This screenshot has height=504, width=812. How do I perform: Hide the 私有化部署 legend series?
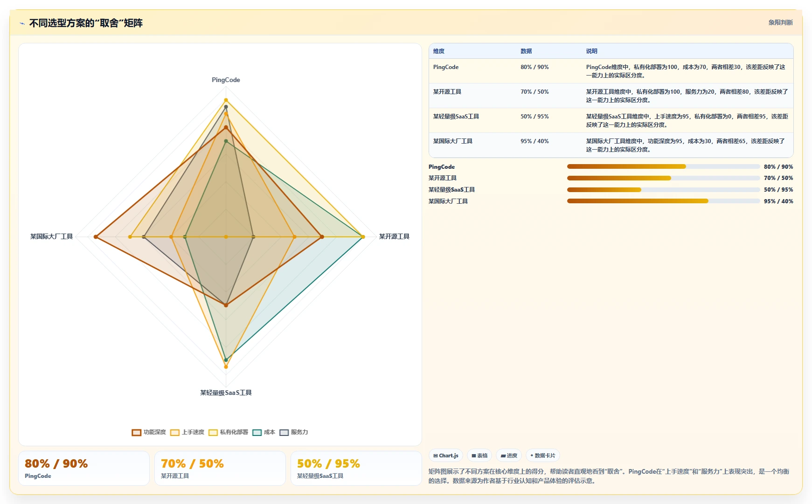228,432
